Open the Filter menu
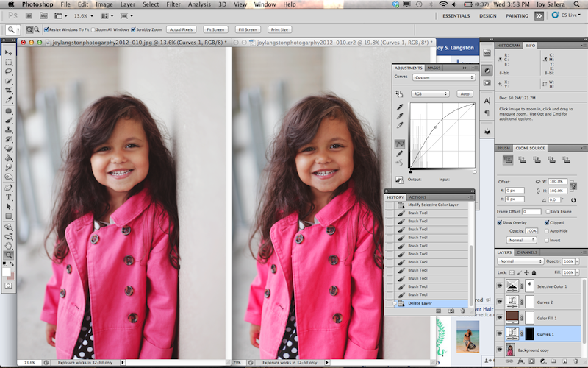 pyautogui.click(x=173, y=4)
